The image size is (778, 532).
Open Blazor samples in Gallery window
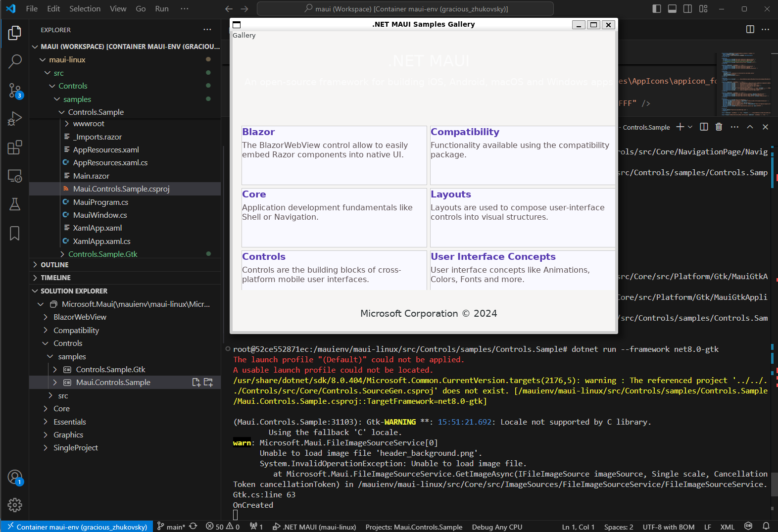334,155
